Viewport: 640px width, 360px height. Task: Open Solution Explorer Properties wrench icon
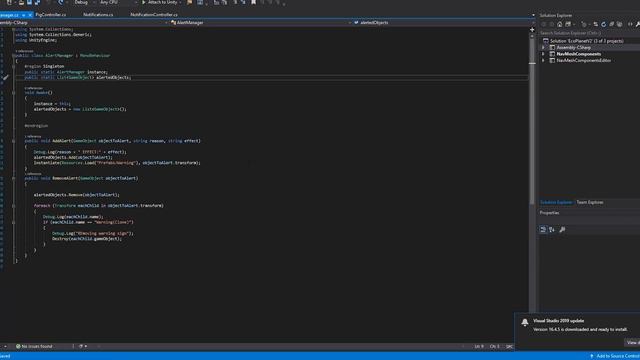point(637,24)
